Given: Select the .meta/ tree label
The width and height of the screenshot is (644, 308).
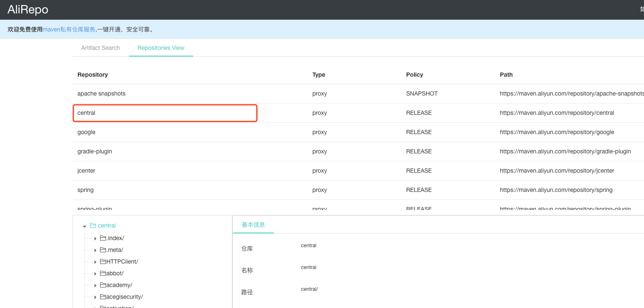Looking at the screenshot, I should tap(115, 250).
